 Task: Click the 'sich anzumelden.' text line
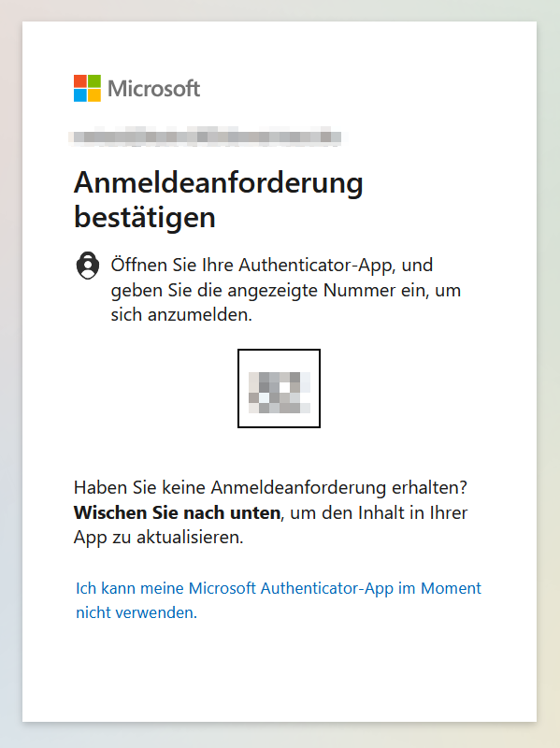point(181,314)
